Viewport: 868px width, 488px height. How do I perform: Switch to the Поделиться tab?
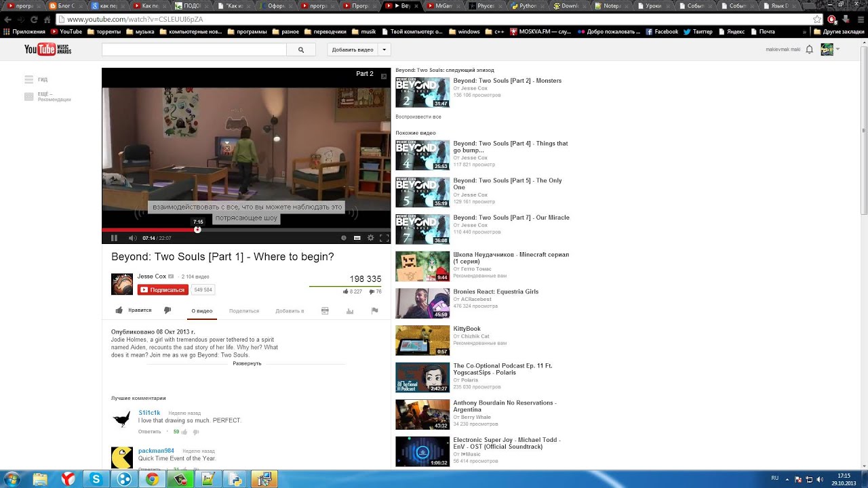click(244, 311)
